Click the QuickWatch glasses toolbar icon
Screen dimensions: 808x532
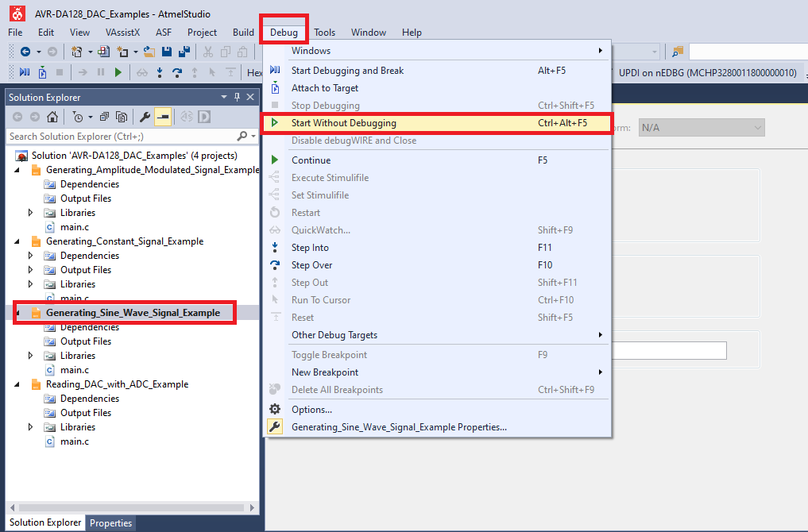click(142, 72)
